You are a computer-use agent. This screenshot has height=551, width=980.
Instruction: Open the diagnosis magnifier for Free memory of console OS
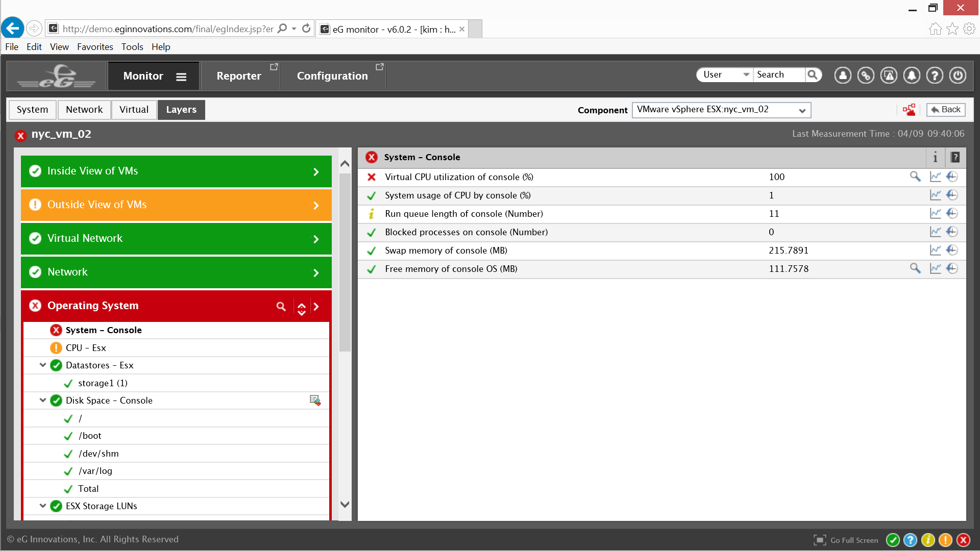[915, 268]
